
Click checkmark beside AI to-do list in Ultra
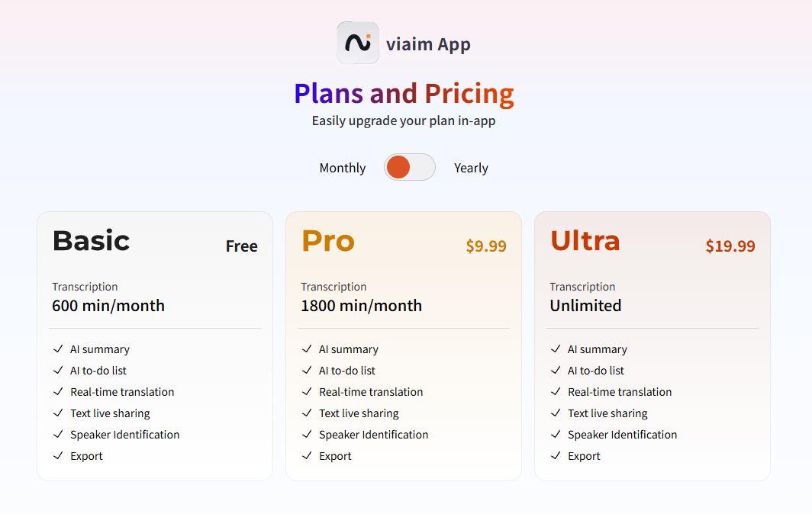[x=556, y=370]
